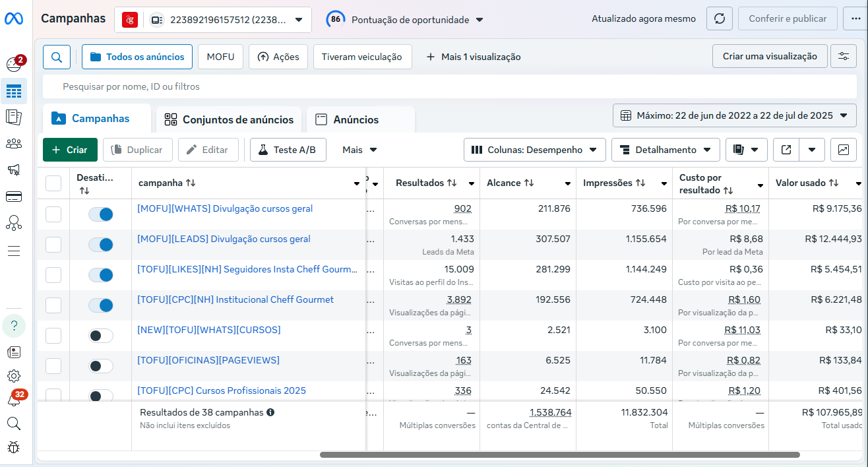
Task: Enable the [NEW][TOFU][WHATS][CURSOS] campaign toggle
Action: [101, 336]
